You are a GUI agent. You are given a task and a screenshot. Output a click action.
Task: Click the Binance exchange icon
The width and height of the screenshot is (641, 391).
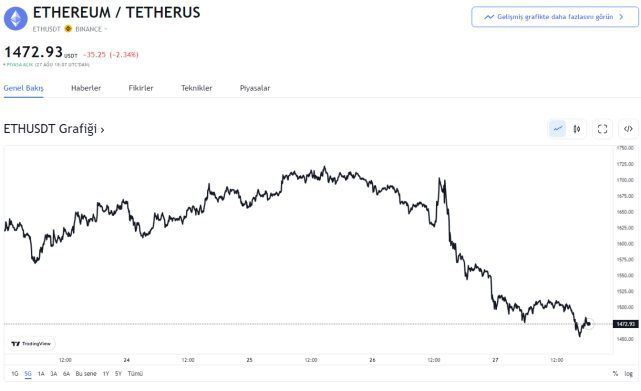pyautogui.click(x=68, y=29)
